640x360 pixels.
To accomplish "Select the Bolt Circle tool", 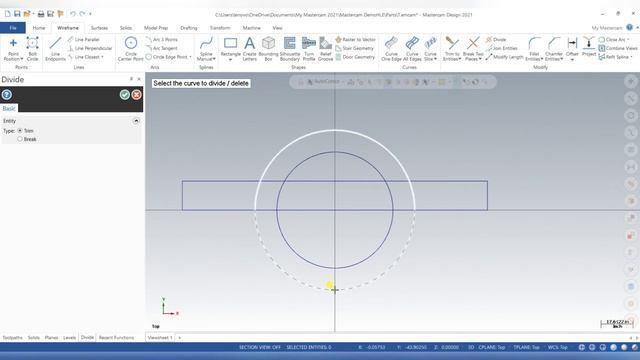I will [x=32, y=49].
